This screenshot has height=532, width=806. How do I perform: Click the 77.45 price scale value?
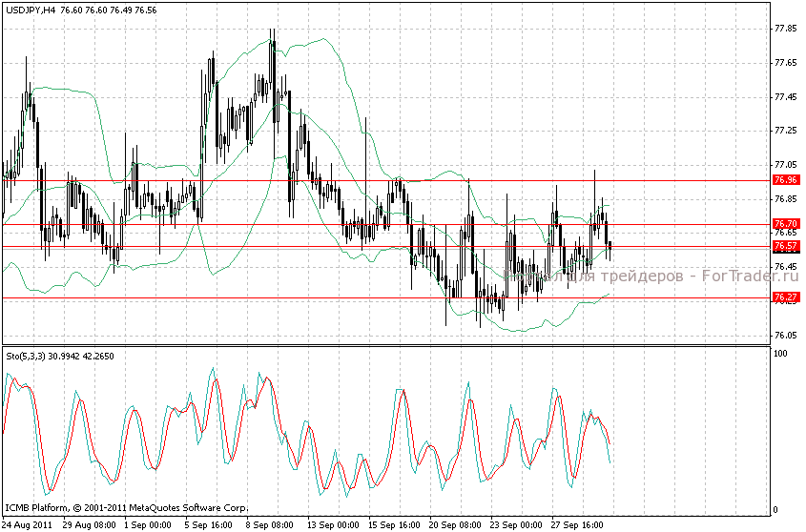pyautogui.click(x=785, y=96)
